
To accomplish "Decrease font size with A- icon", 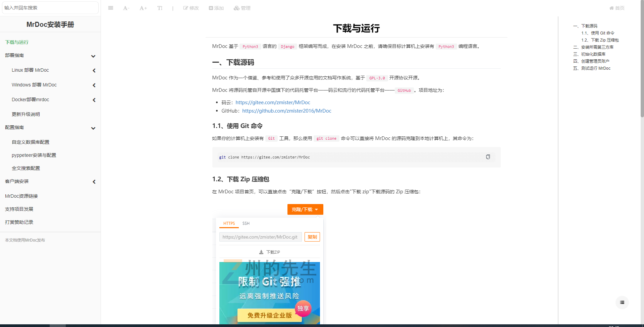I will (x=126, y=8).
